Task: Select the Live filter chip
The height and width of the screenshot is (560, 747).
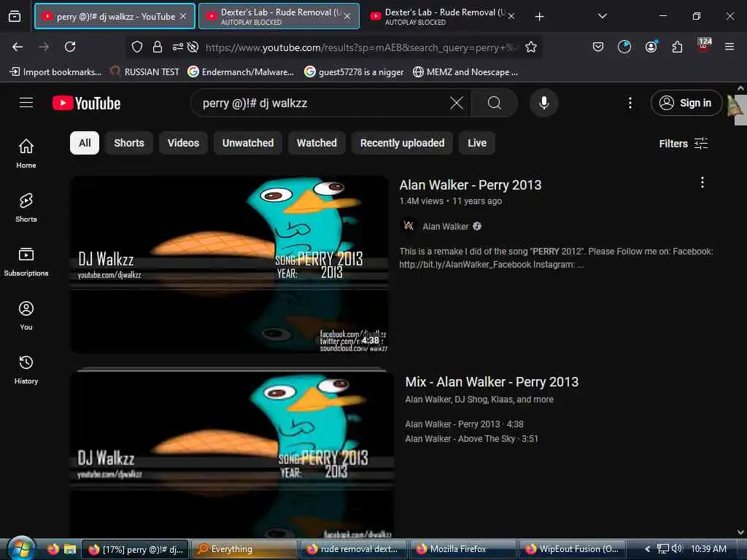Action: (477, 143)
